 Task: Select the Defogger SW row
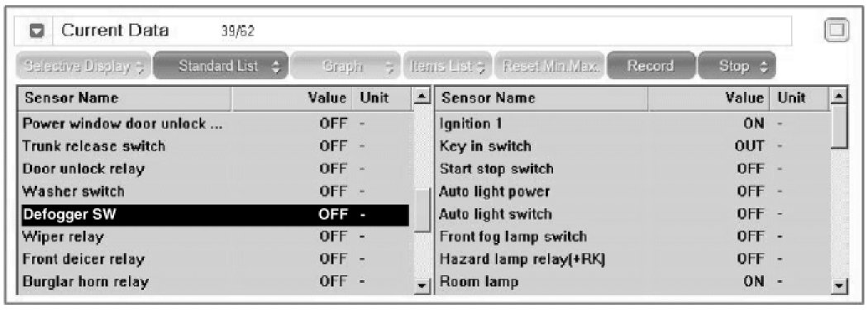(x=215, y=215)
